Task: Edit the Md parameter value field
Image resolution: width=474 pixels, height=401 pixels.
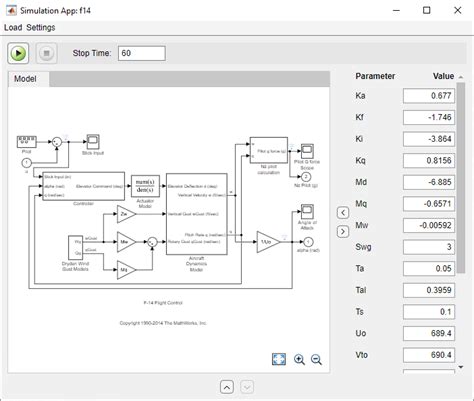Action: coord(429,182)
